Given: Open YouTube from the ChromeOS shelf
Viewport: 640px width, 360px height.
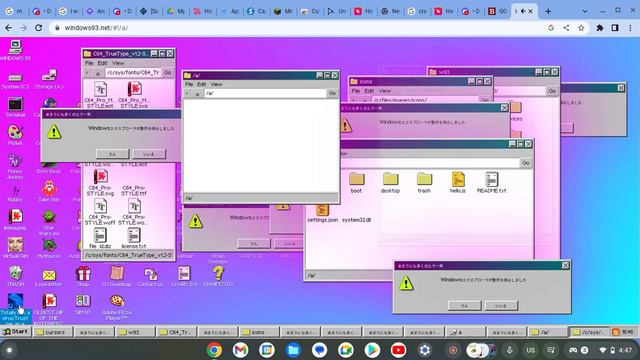Looking at the screenshot, I should [x=398, y=350].
